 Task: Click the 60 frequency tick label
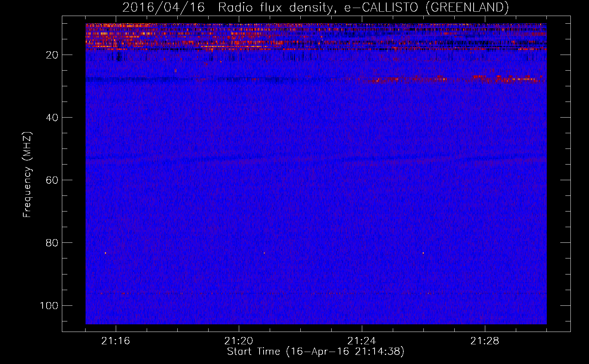coord(52,180)
